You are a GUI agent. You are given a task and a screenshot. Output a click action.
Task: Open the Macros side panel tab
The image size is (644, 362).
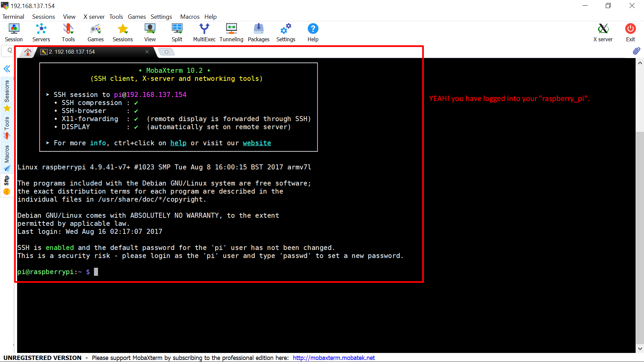7,158
